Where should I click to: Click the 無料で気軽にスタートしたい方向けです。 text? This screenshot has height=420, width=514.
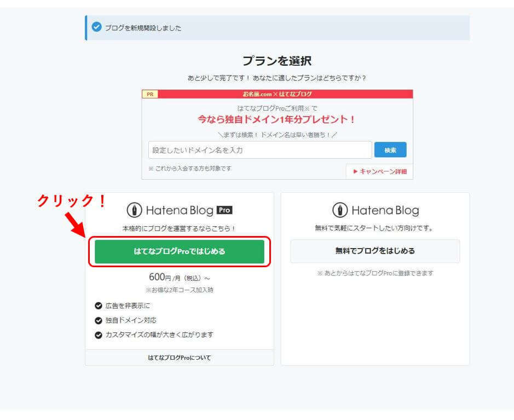(x=374, y=228)
